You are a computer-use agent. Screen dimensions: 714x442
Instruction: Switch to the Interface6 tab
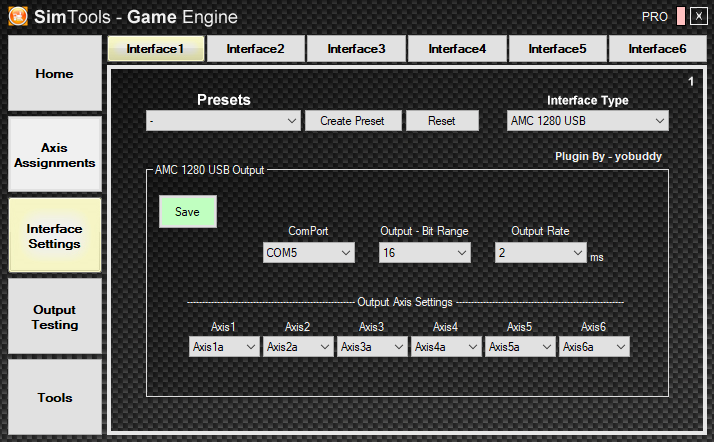coord(657,48)
